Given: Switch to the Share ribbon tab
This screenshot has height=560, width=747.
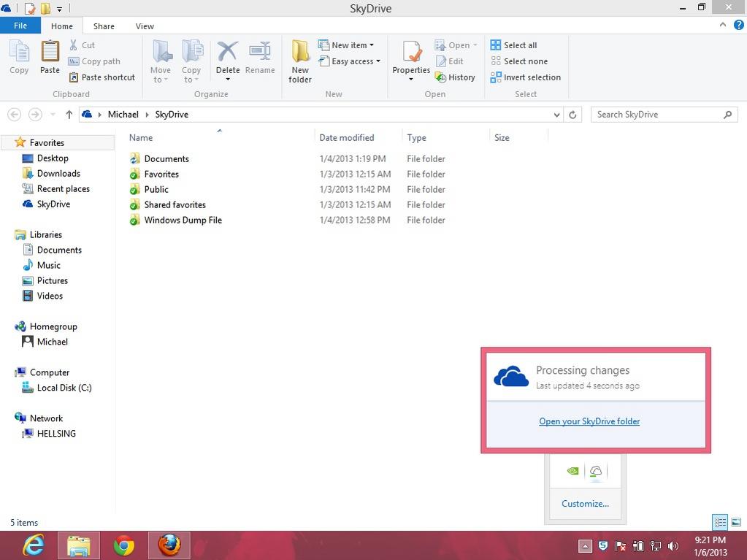Looking at the screenshot, I should (x=104, y=26).
